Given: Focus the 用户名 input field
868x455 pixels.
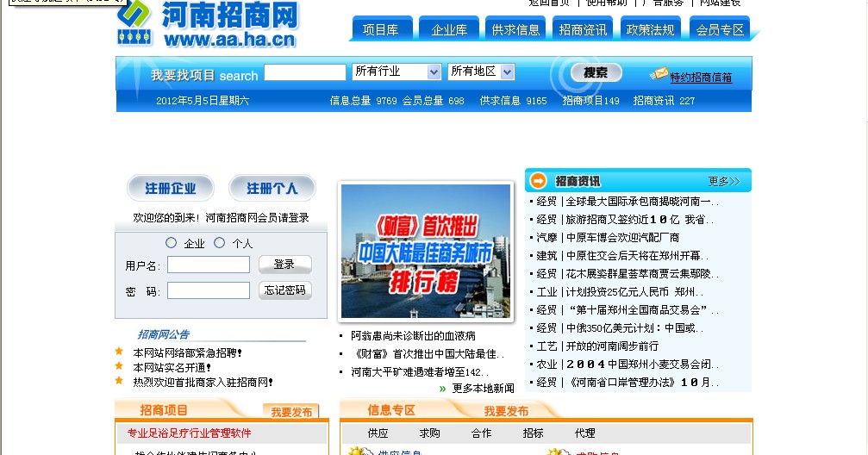Looking at the screenshot, I should click(x=209, y=265).
